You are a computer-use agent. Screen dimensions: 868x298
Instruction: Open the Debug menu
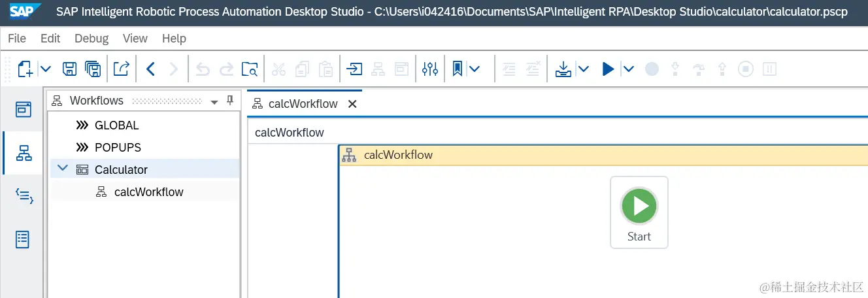coord(92,39)
